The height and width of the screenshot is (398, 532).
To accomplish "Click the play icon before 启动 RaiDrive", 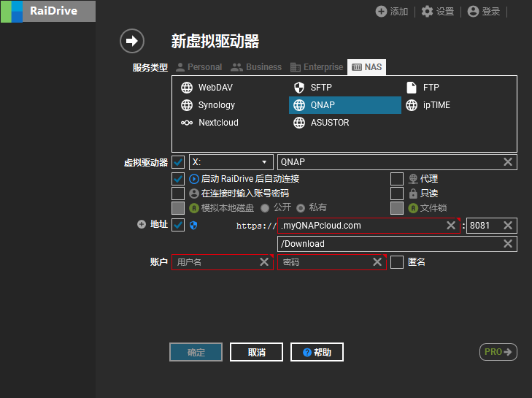I will point(193,179).
